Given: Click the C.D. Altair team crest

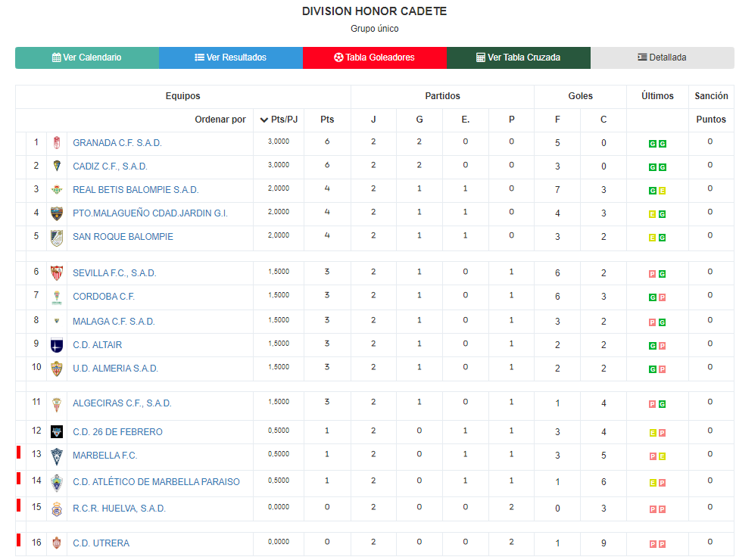Looking at the screenshot, I should point(57,345).
